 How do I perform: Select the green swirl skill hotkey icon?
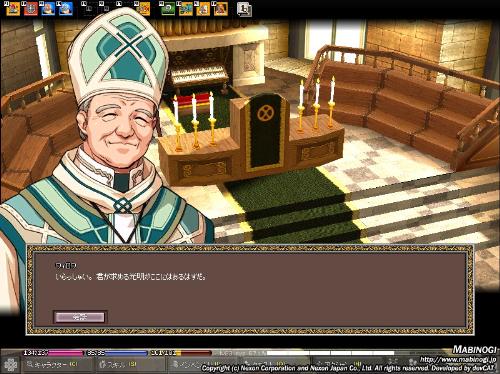pos(168,9)
